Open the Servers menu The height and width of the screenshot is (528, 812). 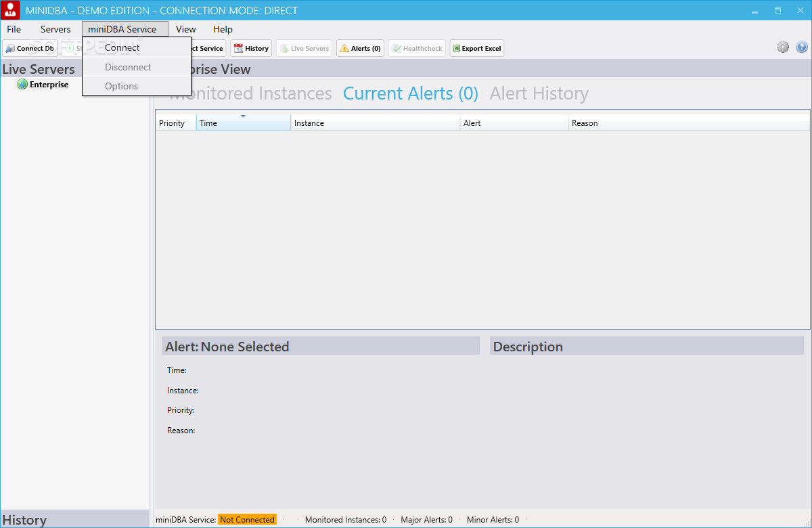pos(55,29)
